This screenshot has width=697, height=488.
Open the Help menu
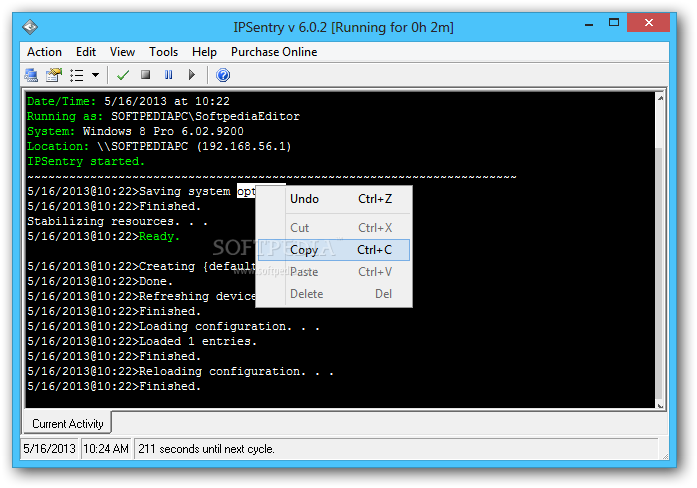click(204, 52)
